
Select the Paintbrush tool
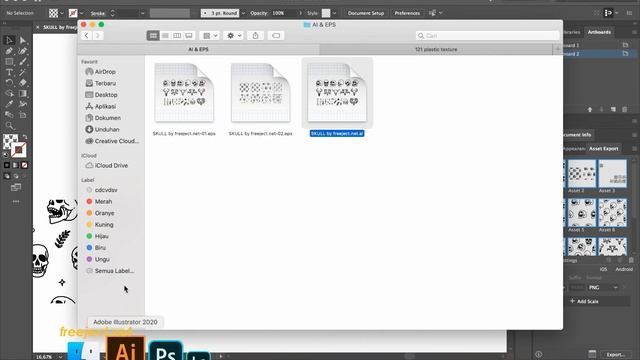point(23,62)
